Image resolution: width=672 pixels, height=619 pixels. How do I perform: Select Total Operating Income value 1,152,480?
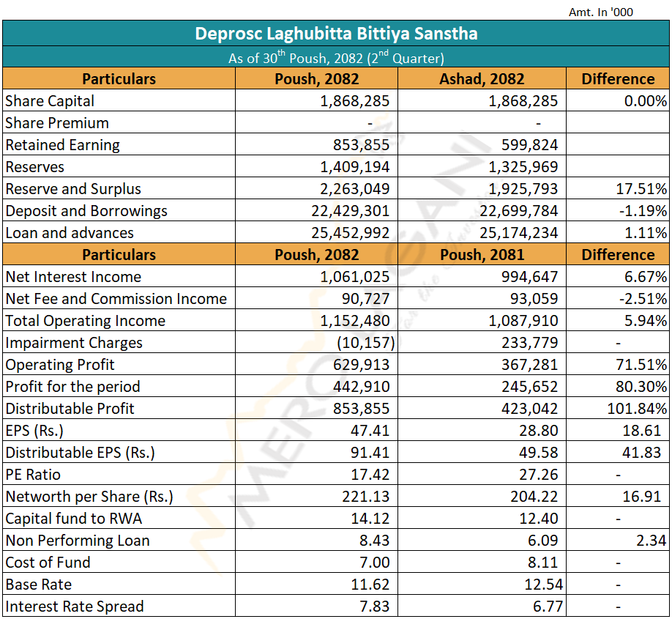(x=355, y=321)
